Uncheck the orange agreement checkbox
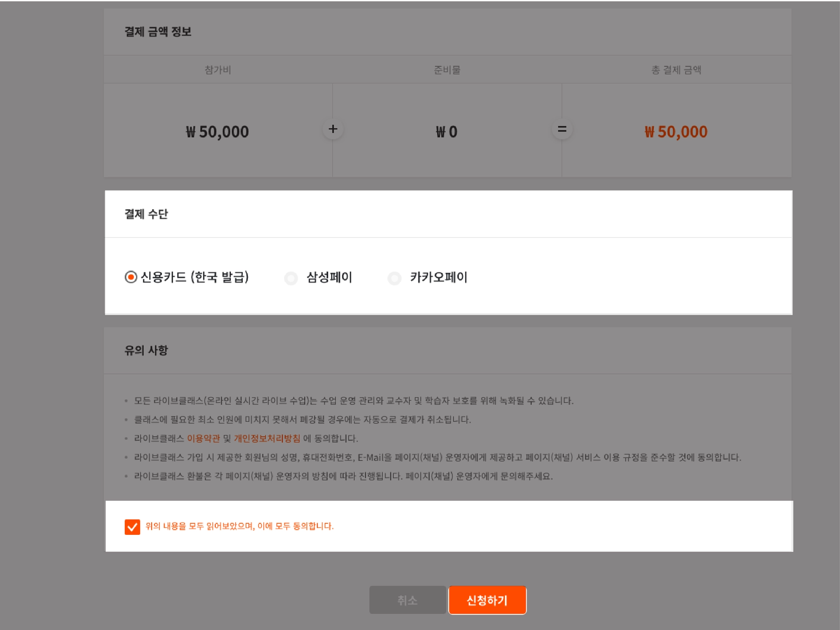The height and width of the screenshot is (630, 840). pos(132,527)
